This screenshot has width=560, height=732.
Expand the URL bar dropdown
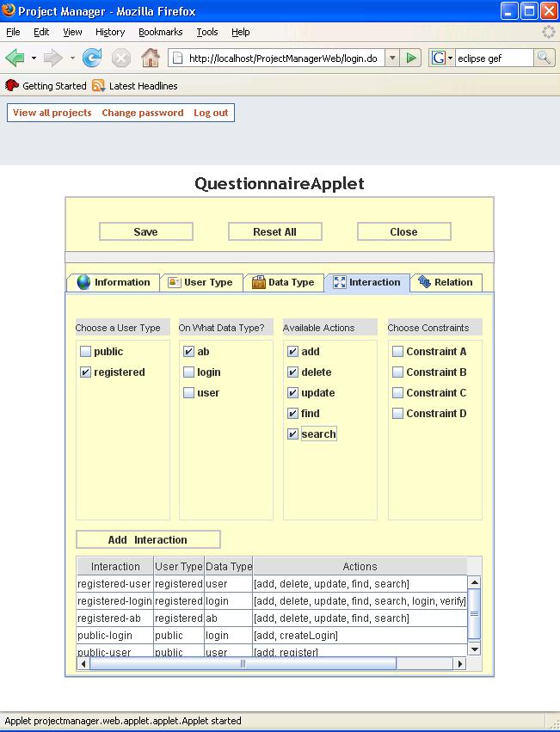click(392, 58)
